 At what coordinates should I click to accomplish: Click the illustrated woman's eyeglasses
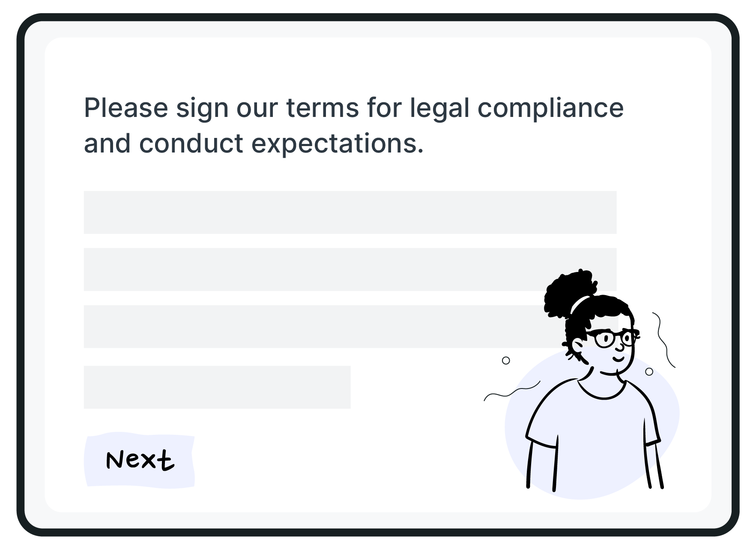[613, 338]
